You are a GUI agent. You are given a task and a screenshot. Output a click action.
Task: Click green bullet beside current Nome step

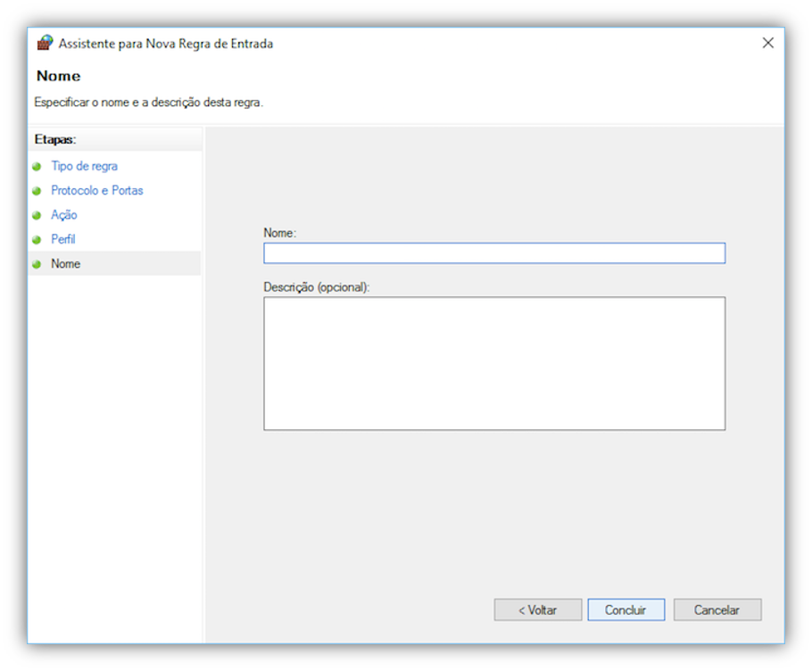(37, 264)
